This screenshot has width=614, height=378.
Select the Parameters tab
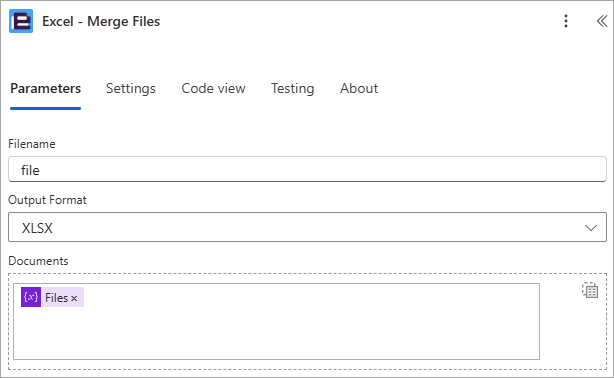pos(45,89)
